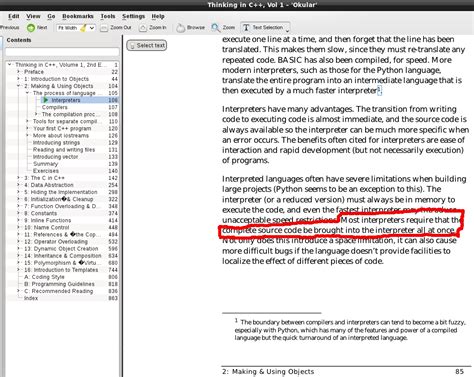This screenshot has width=474, height=377.
Task: Click the Zoom Out toolbar icon
Action: click(x=104, y=28)
